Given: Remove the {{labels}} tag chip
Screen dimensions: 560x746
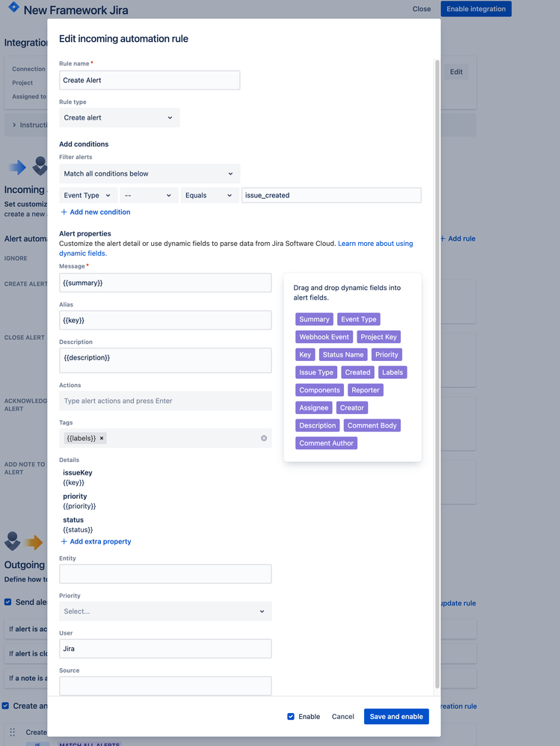Looking at the screenshot, I should point(102,438).
